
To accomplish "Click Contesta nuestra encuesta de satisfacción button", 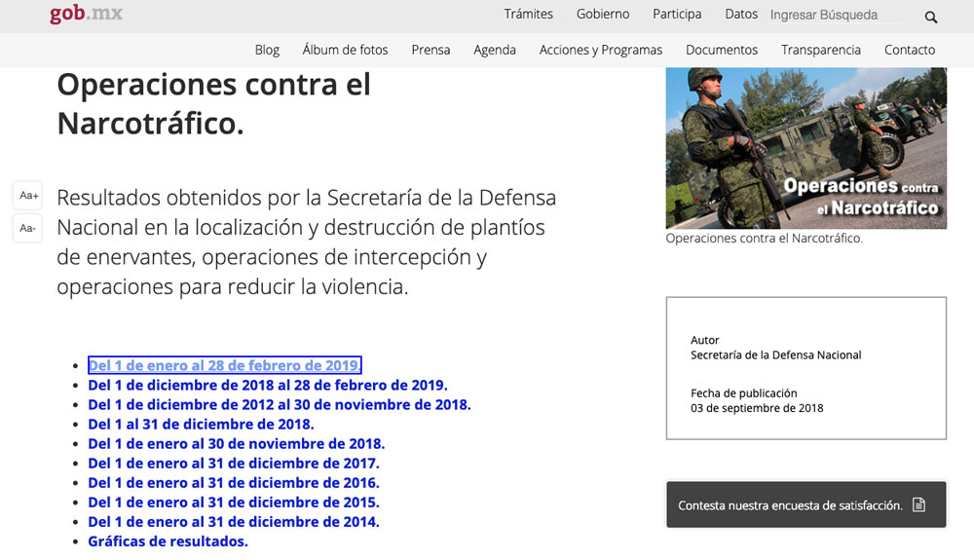I will (806, 504).
